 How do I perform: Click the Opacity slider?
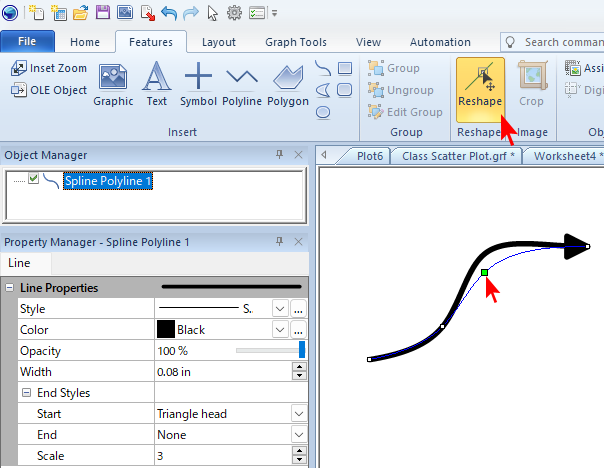pos(270,351)
